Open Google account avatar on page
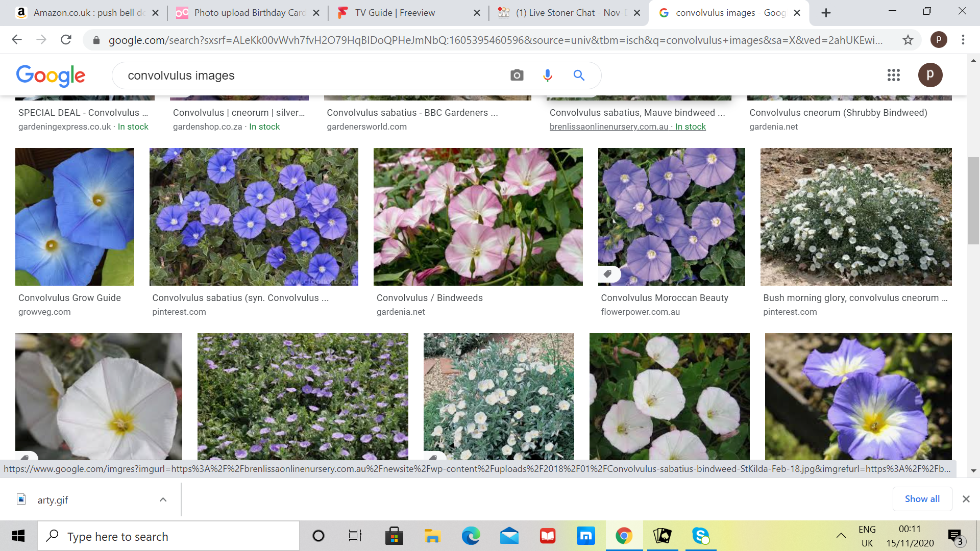The image size is (980, 551). (x=930, y=75)
